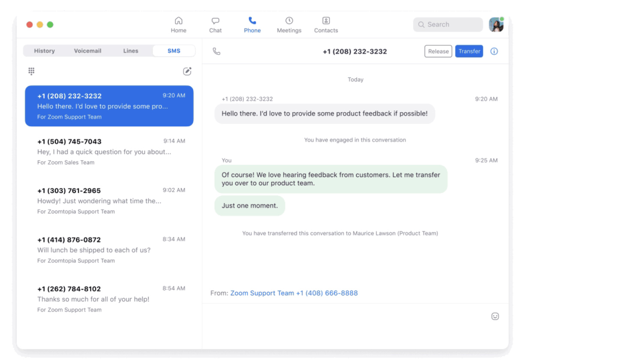Screen dimensions: 644x361
Task: Select sender Zoom Support Team number
Action: [294, 293]
